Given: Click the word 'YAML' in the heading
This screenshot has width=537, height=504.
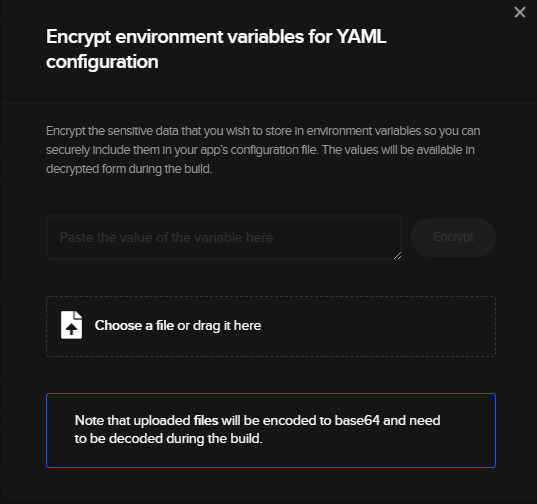Looking at the screenshot, I should click(x=361, y=36).
